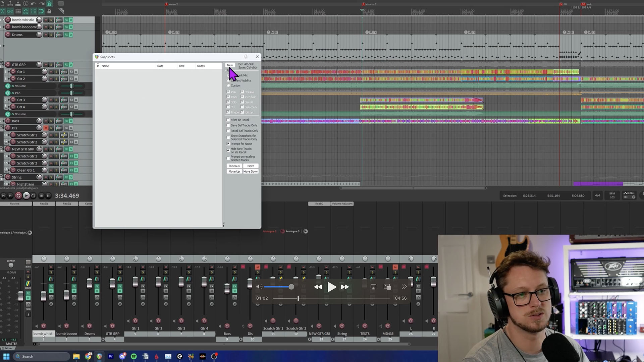Open the FX chain on the bomb whistle track
644x362 pixels.
[x=66, y=20]
